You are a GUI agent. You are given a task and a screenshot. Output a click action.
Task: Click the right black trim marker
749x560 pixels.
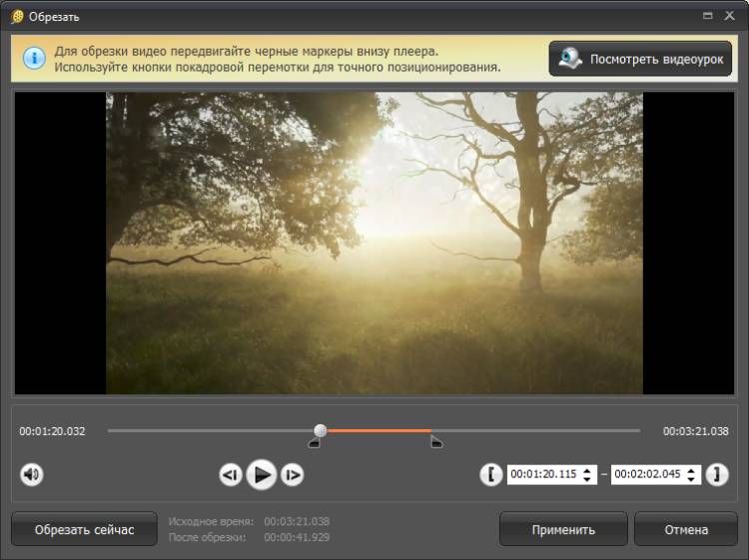click(436, 443)
